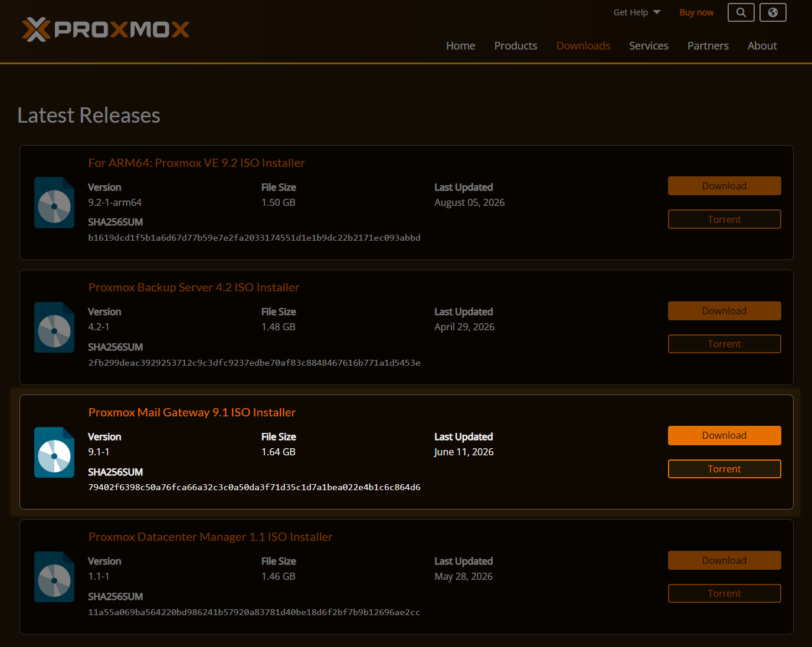Click the Datacenter Manager 1.1 disc icon

54,577
